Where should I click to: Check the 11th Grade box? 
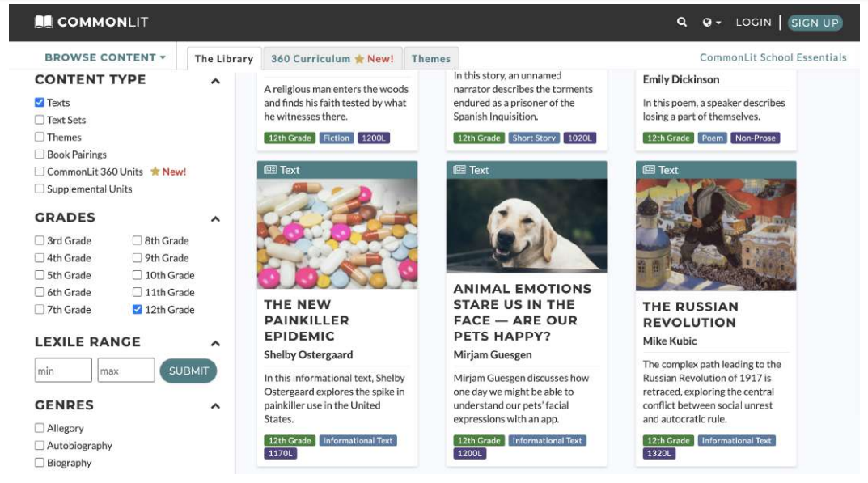[138, 292]
